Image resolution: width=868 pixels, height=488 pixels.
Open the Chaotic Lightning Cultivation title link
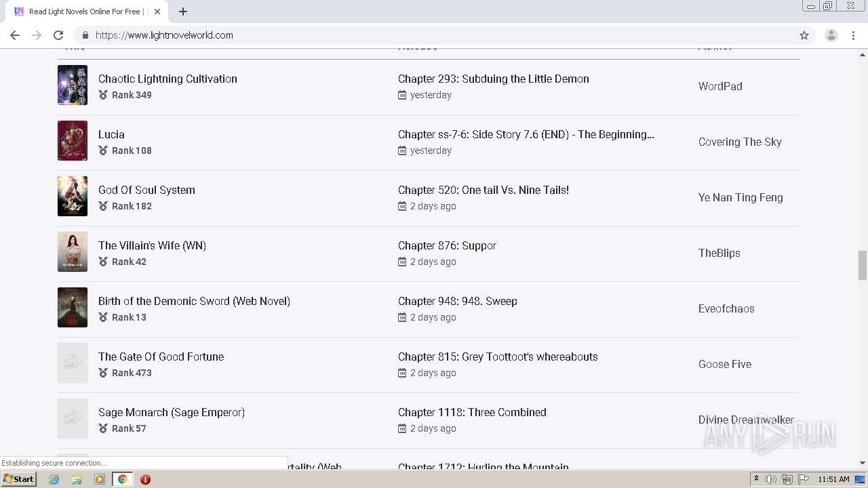[x=167, y=79]
